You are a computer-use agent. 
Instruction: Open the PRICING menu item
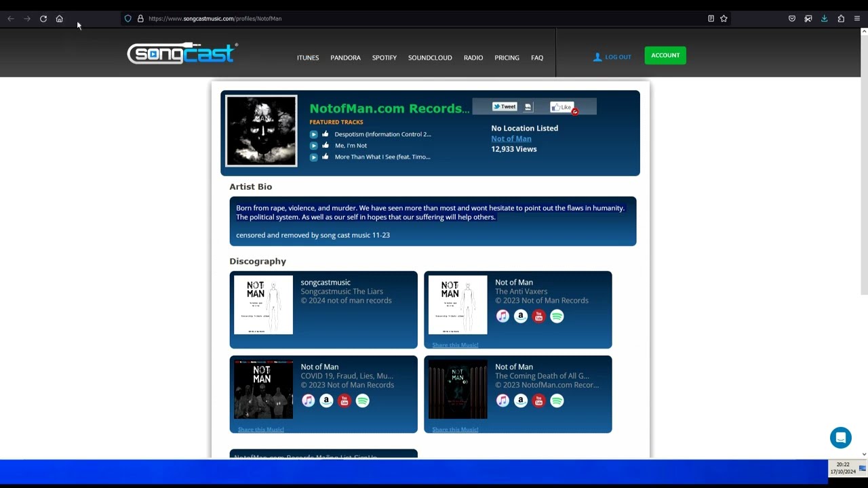tap(507, 58)
